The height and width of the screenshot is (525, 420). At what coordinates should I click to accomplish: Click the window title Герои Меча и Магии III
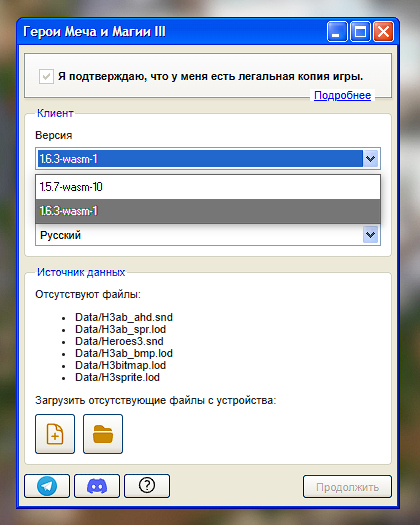pos(94,32)
